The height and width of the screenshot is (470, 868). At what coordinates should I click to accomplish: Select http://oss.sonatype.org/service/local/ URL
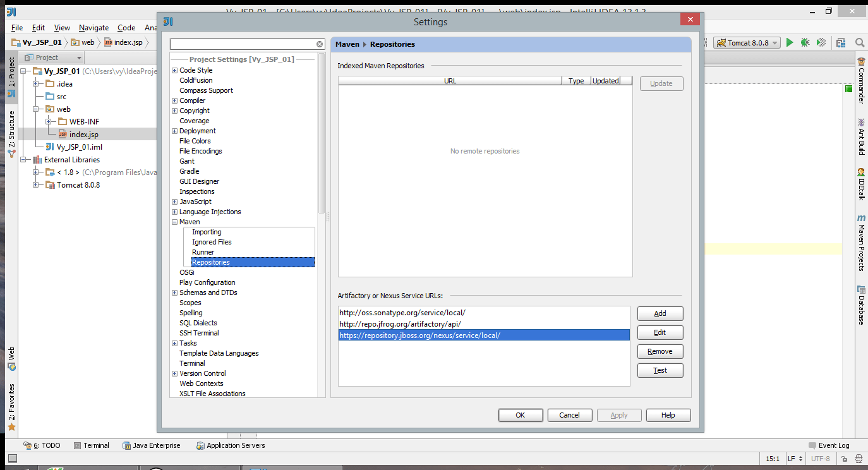click(x=484, y=312)
